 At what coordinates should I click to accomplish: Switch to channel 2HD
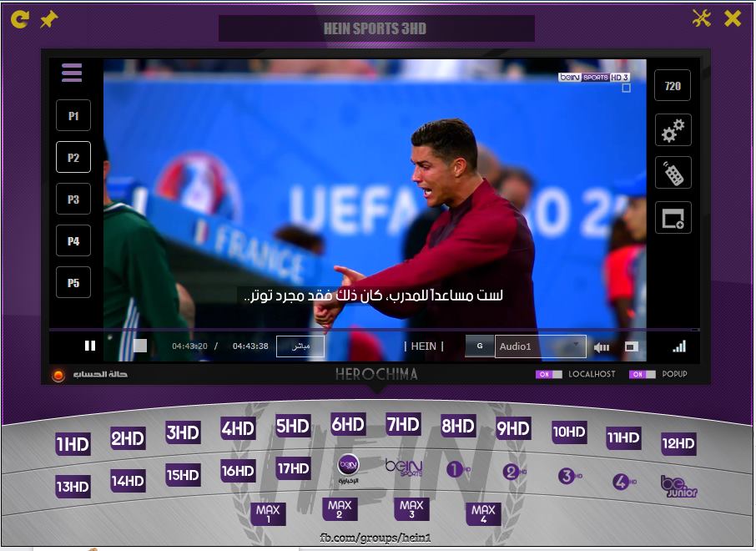point(128,438)
